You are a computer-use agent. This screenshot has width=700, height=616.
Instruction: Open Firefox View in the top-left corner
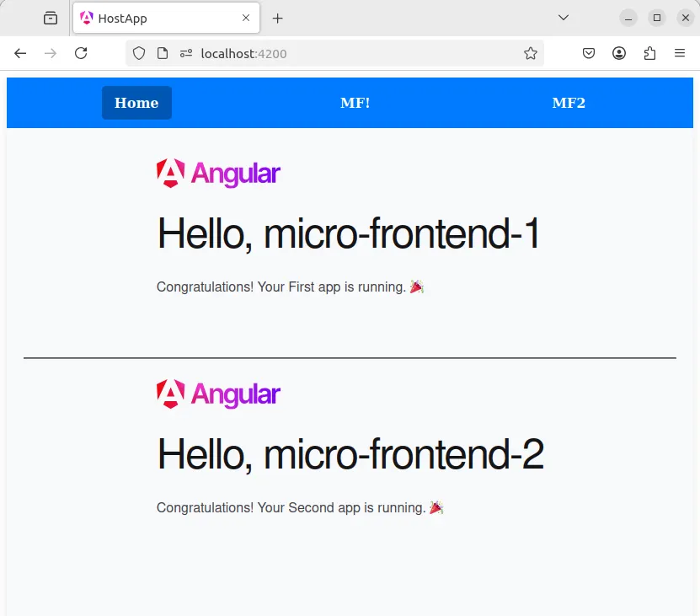(50, 18)
